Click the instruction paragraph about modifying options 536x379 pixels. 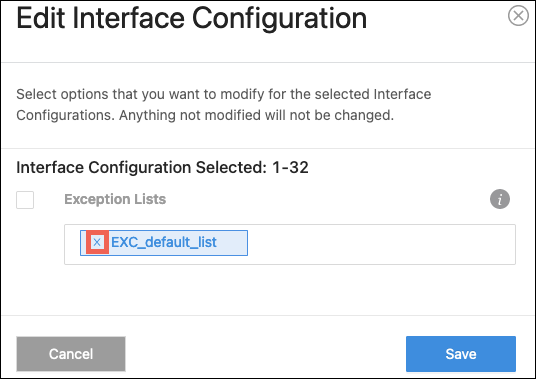point(224,105)
